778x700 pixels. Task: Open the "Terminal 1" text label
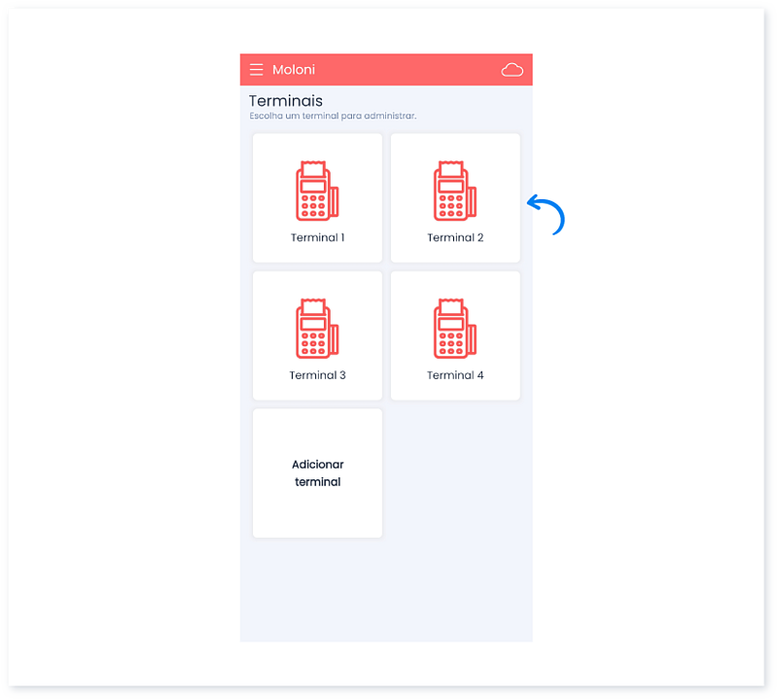317,237
